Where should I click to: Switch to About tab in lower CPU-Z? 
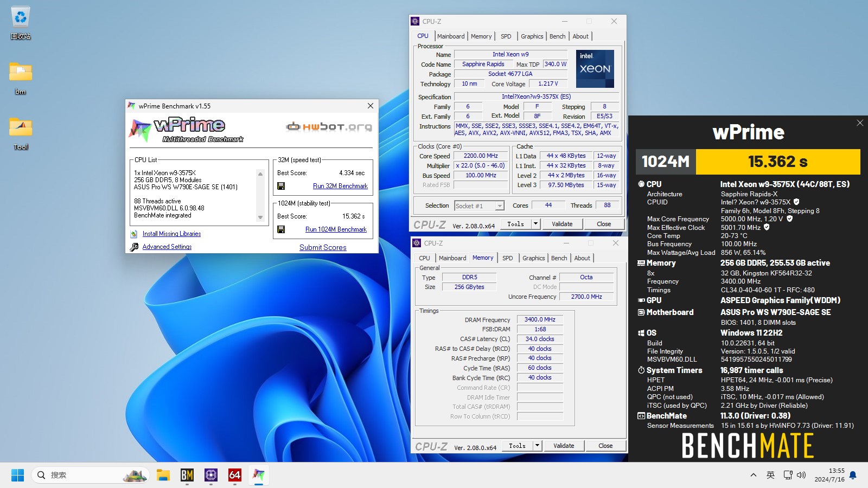(x=582, y=258)
